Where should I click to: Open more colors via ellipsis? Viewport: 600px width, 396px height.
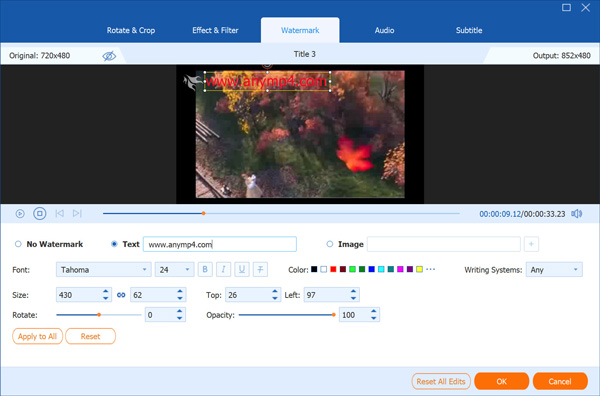[430, 269]
